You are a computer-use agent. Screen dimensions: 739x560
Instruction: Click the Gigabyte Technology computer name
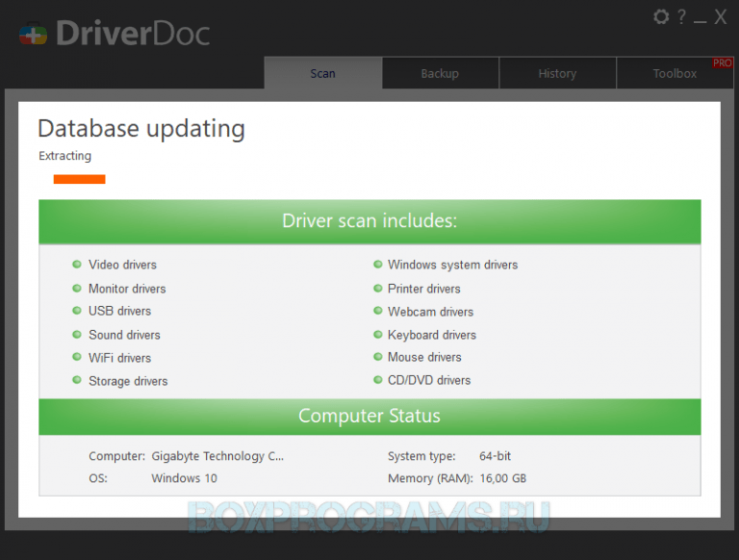pos(217,456)
